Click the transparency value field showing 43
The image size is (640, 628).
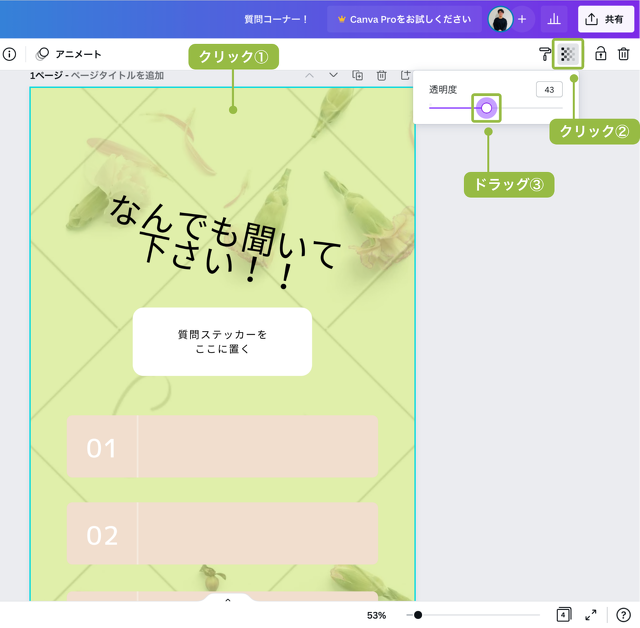point(549,90)
